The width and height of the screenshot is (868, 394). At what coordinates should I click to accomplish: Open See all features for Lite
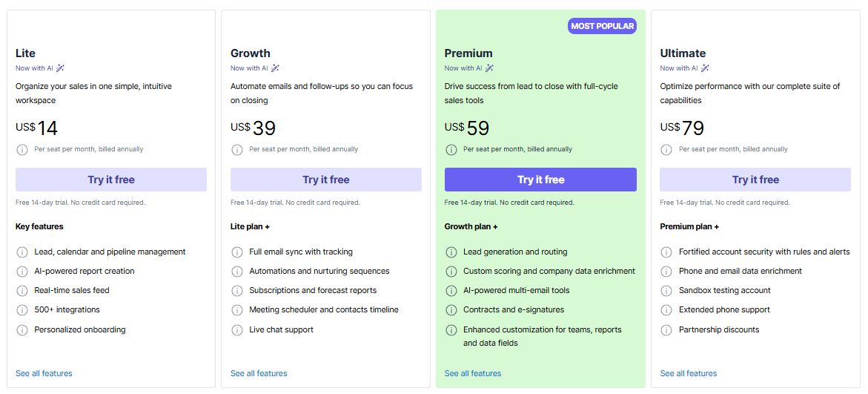[44, 373]
